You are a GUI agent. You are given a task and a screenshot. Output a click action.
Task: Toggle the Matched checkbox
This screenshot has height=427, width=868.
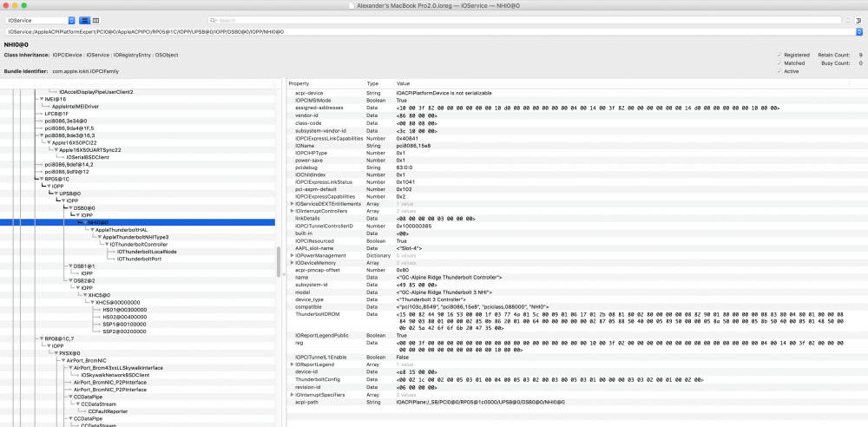click(779, 63)
